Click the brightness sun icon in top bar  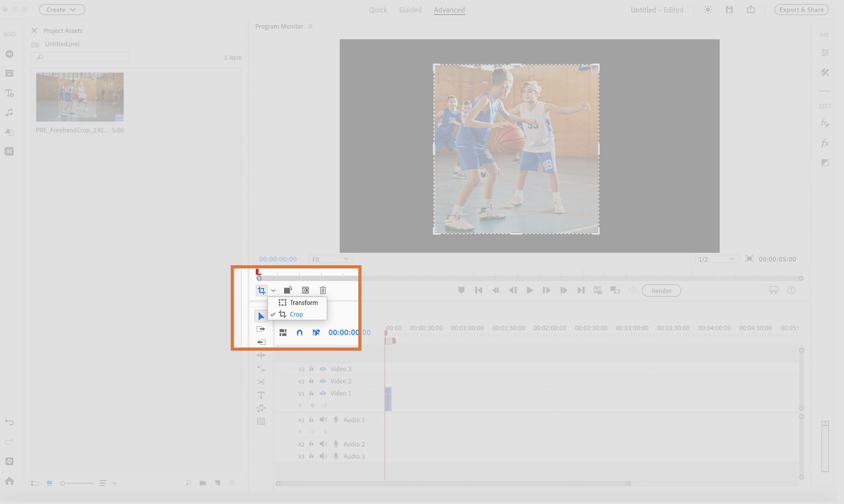(708, 10)
